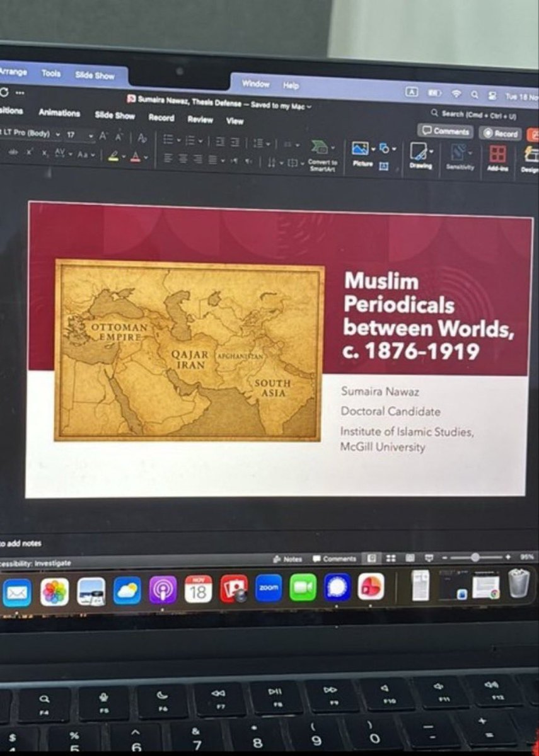Click the Sensitivity icon on the ribbon

tap(458, 152)
